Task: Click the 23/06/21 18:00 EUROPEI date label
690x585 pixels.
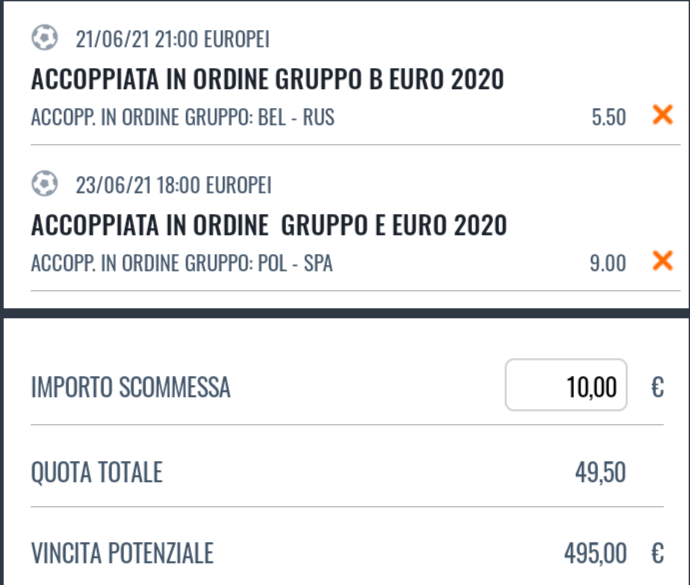Action: 173,185
